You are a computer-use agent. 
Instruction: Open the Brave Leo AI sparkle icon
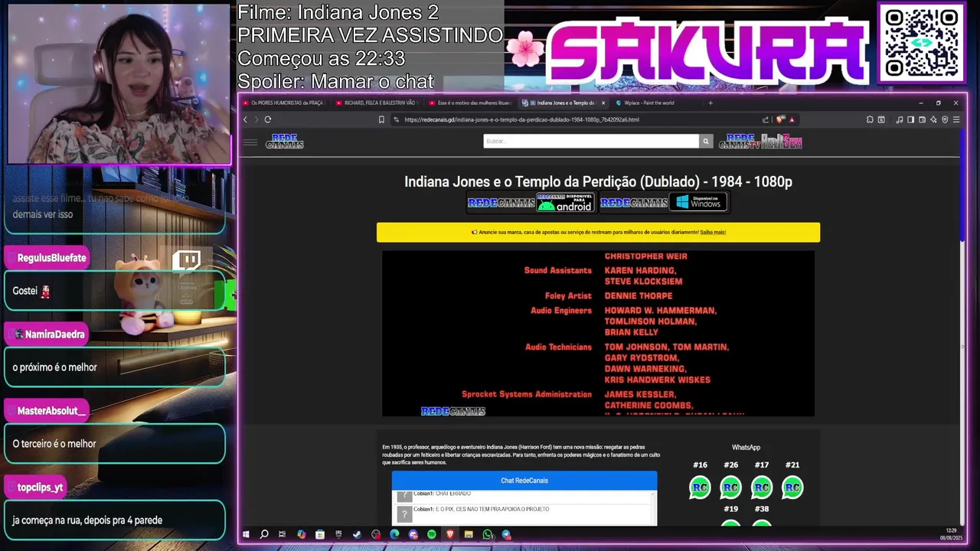point(933,119)
